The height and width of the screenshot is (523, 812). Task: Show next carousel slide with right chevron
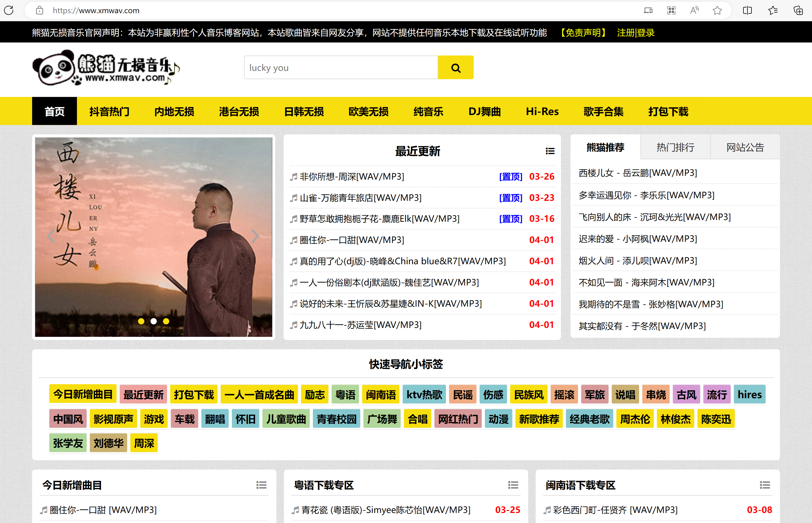(x=255, y=236)
